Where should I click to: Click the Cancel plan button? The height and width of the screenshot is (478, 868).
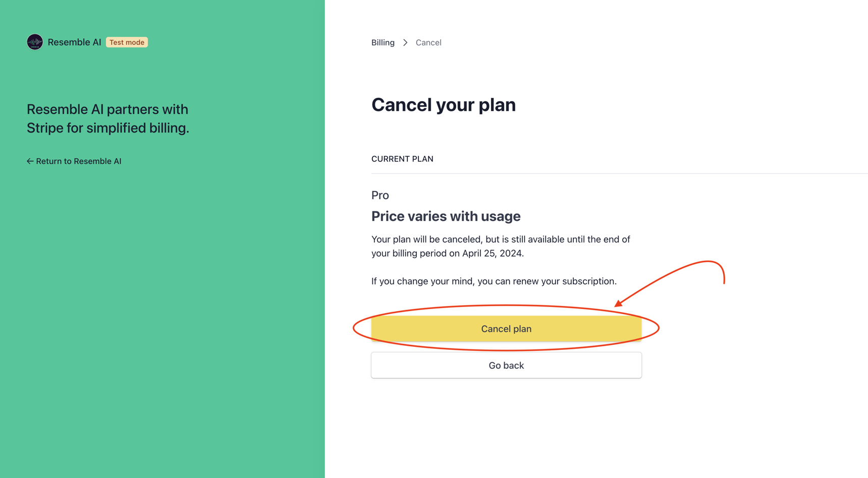tap(506, 328)
